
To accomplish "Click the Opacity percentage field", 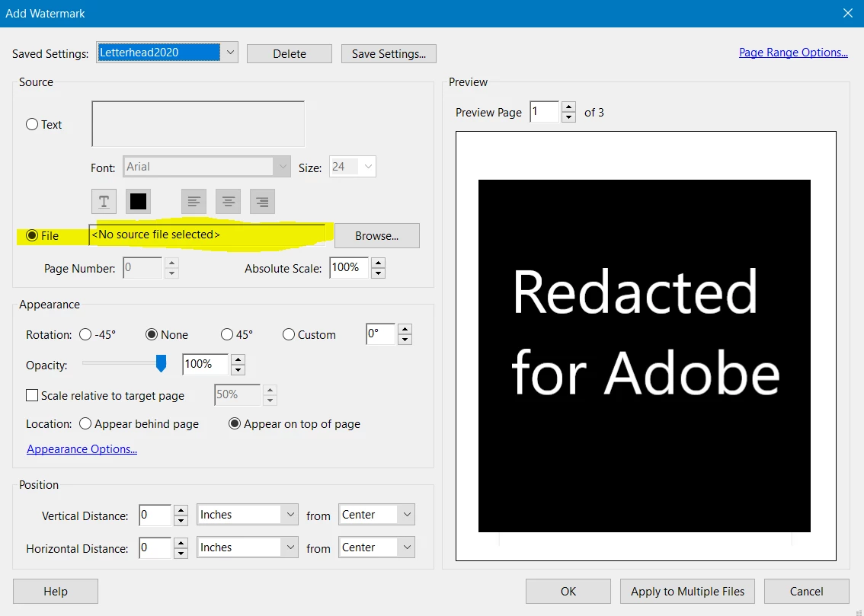I will click(206, 365).
